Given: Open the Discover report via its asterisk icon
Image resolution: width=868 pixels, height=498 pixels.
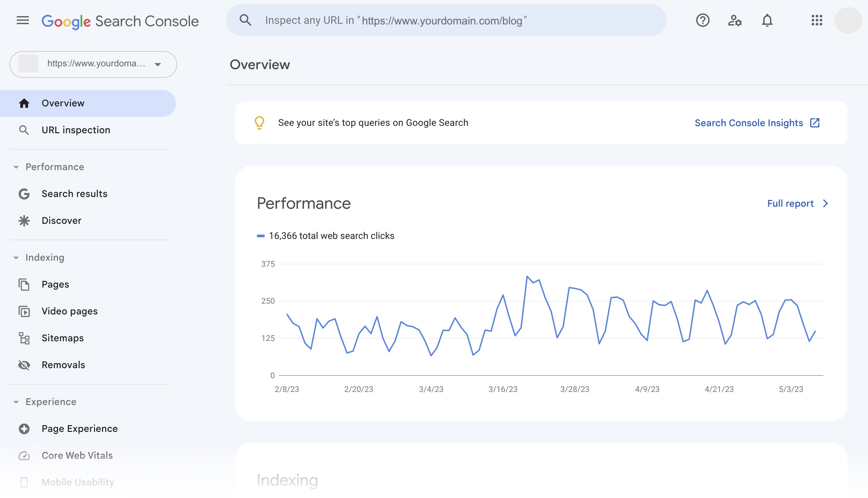Looking at the screenshot, I should tap(23, 220).
